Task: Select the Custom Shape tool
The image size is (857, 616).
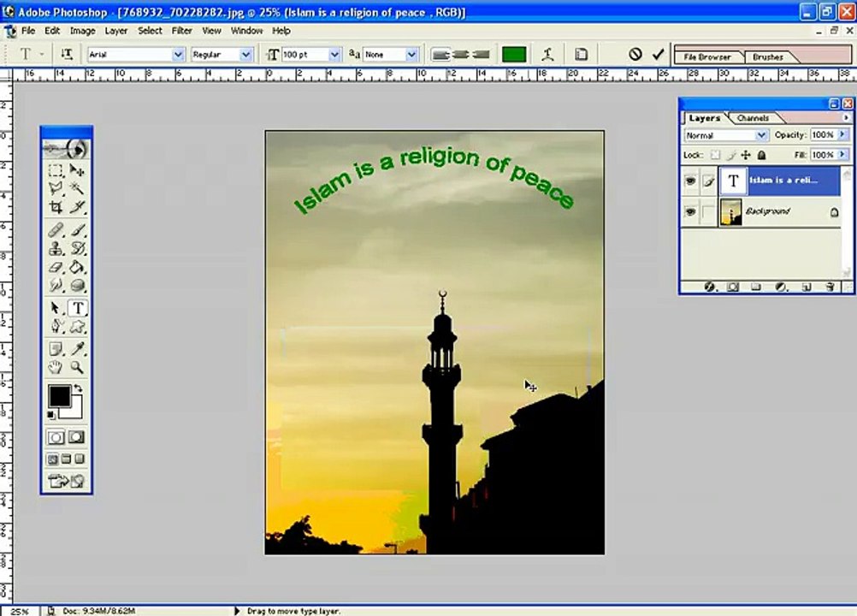Action: [x=77, y=326]
